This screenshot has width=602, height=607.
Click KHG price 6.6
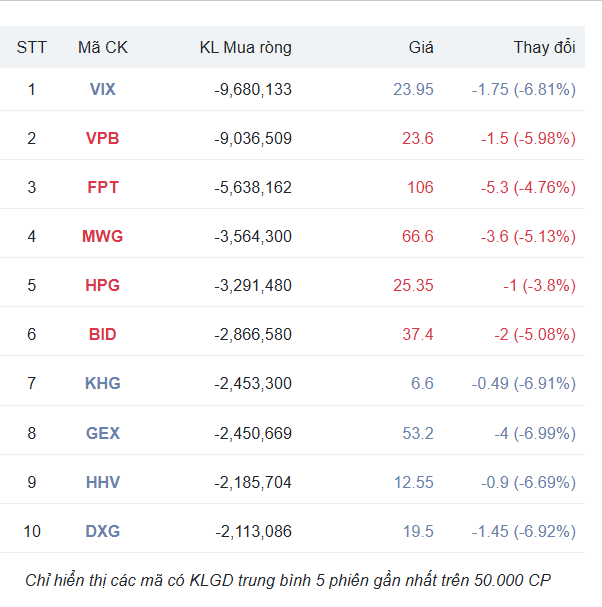click(x=422, y=384)
